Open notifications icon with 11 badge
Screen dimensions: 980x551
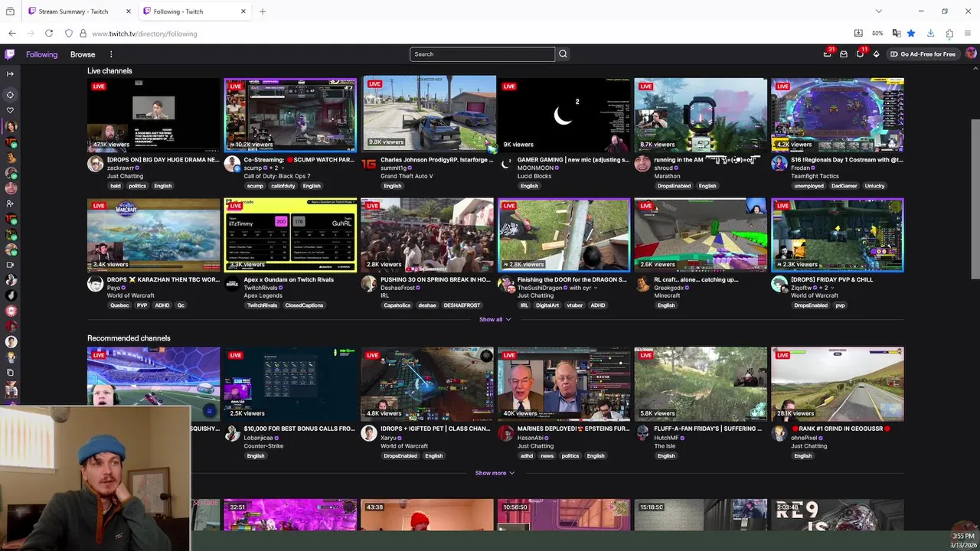860,54
